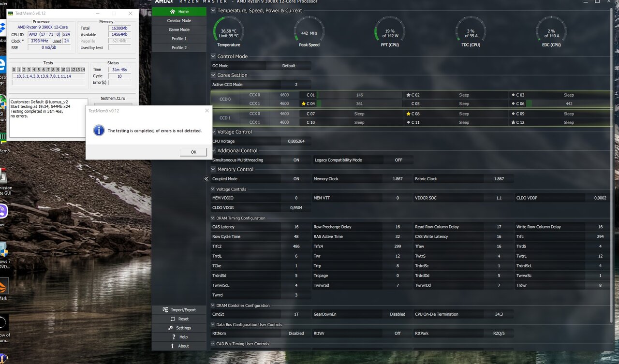This screenshot has width=619, height=364.
Task: Click OC Mode Default value
Action: tap(289, 66)
